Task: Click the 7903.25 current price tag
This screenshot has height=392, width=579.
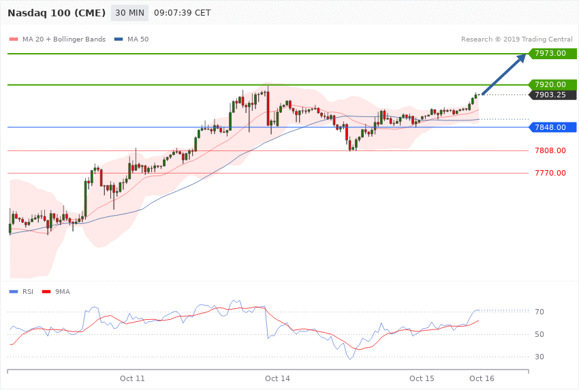Action: tap(553, 95)
